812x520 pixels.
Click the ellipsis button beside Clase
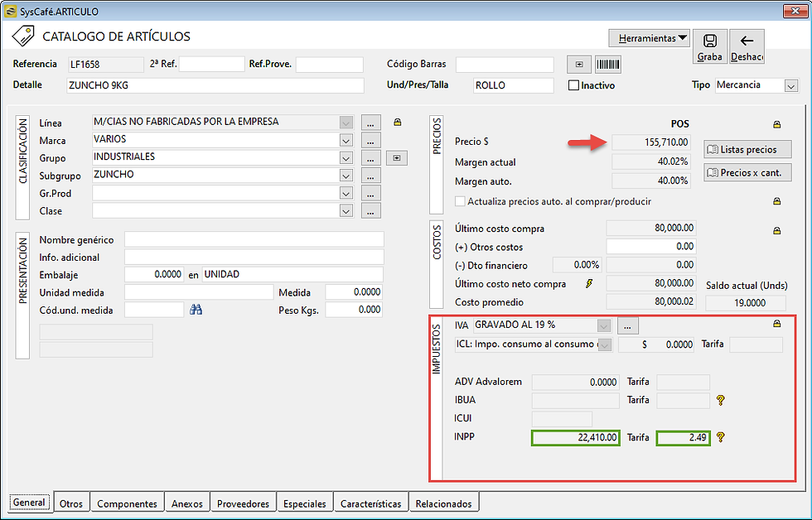pyautogui.click(x=371, y=210)
